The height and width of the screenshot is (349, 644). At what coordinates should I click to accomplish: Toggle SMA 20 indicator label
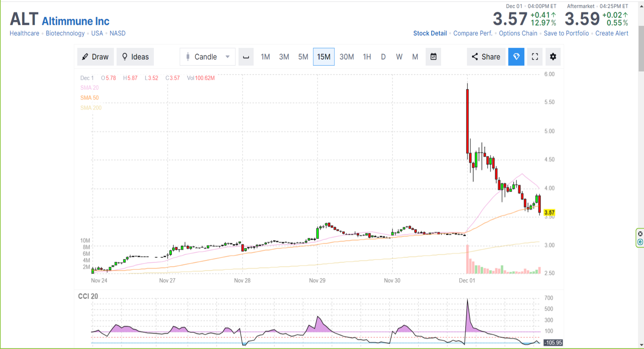[90, 88]
